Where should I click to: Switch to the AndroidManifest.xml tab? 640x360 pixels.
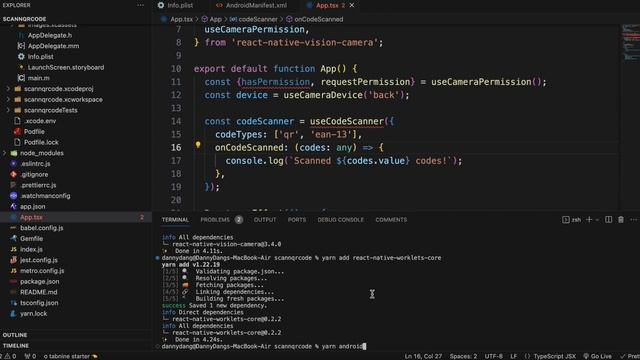pos(256,5)
